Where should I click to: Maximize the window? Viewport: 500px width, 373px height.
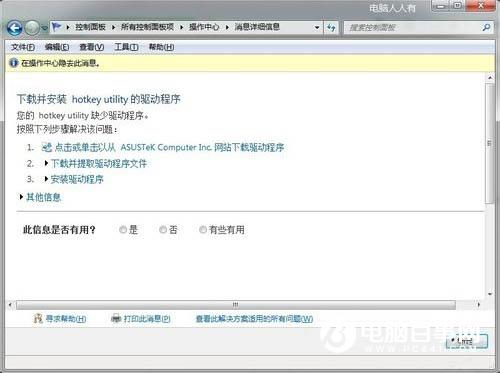[458, 6]
